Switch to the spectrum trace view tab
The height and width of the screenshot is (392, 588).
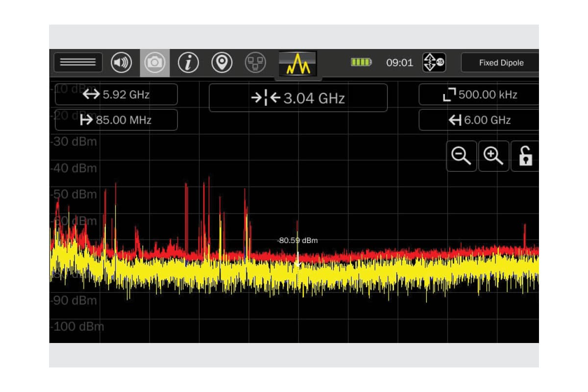[x=298, y=64]
